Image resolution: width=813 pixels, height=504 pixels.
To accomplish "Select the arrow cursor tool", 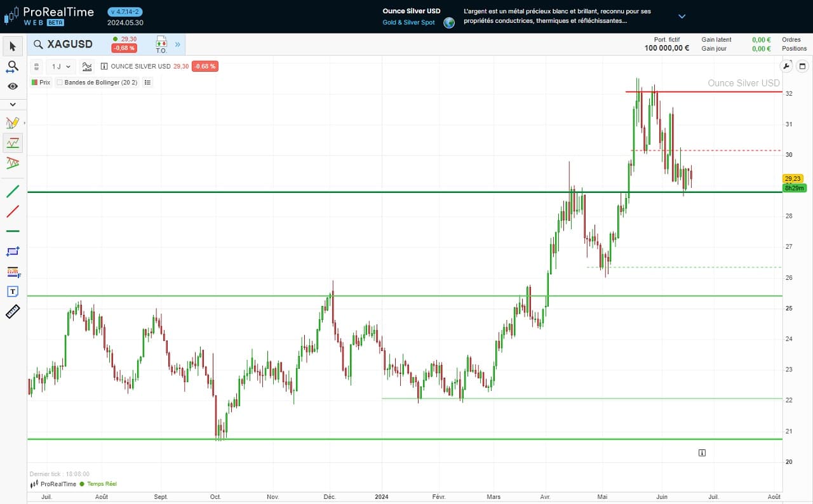I will 13,46.
